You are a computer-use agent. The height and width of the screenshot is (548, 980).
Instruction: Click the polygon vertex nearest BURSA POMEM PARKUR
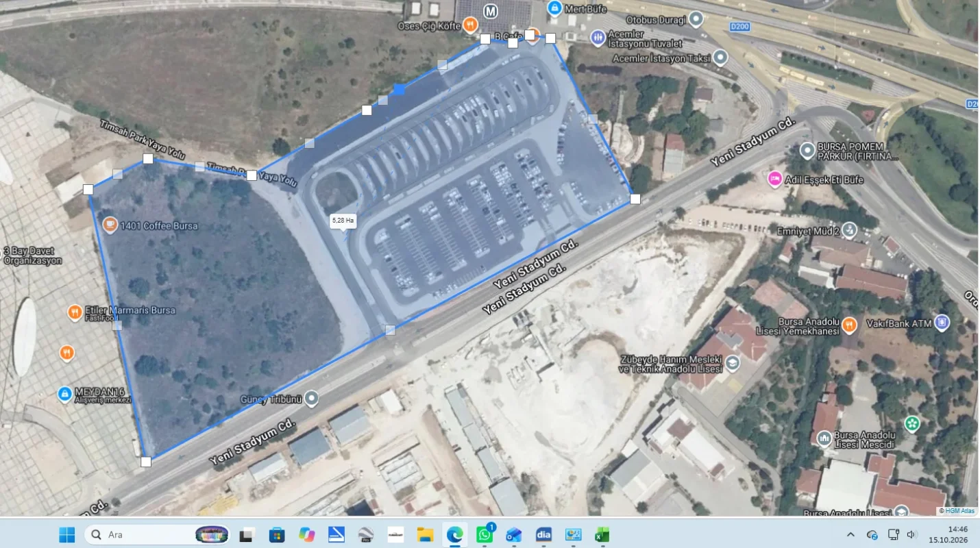(635, 199)
